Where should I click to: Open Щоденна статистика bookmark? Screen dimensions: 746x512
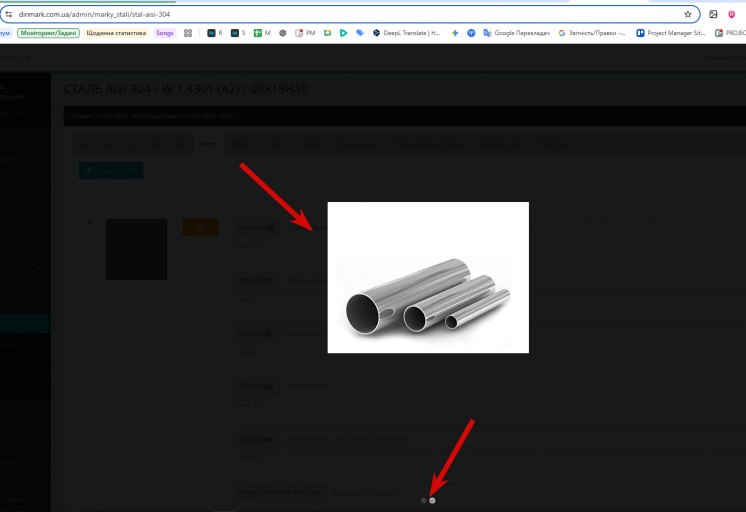coord(116,33)
